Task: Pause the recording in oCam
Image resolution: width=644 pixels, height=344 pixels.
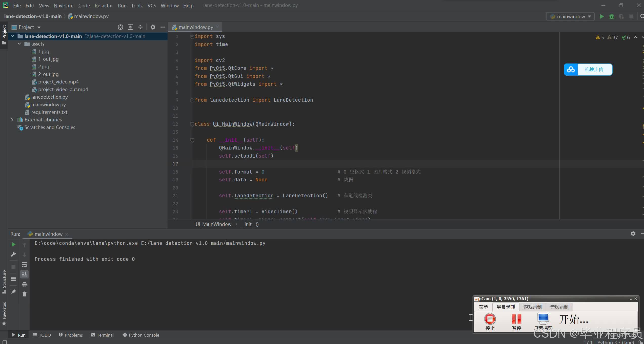Action: pos(516,321)
